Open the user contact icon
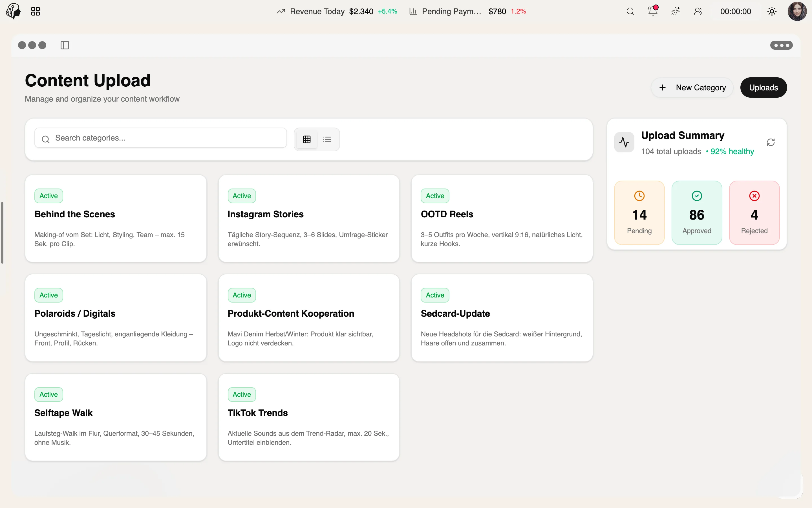 pos(698,11)
